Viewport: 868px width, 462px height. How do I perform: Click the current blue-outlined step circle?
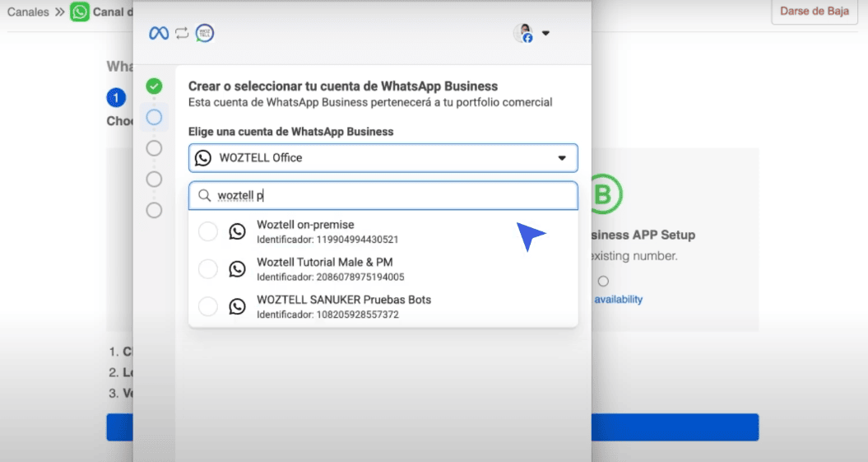tap(154, 117)
